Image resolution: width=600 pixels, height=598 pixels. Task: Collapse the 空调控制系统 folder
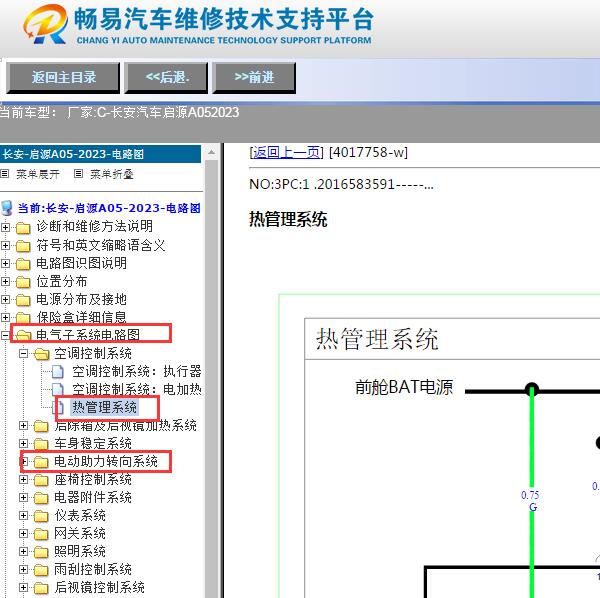click(x=23, y=354)
